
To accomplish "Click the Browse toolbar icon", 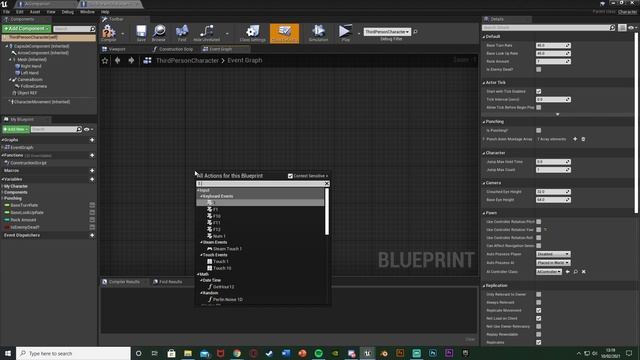I will [159, 33].
